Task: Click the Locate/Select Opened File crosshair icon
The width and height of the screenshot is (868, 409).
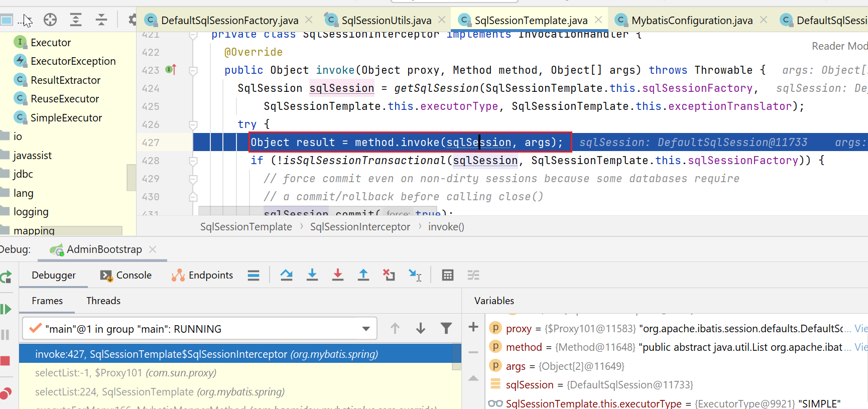Action: pos(50,20)
